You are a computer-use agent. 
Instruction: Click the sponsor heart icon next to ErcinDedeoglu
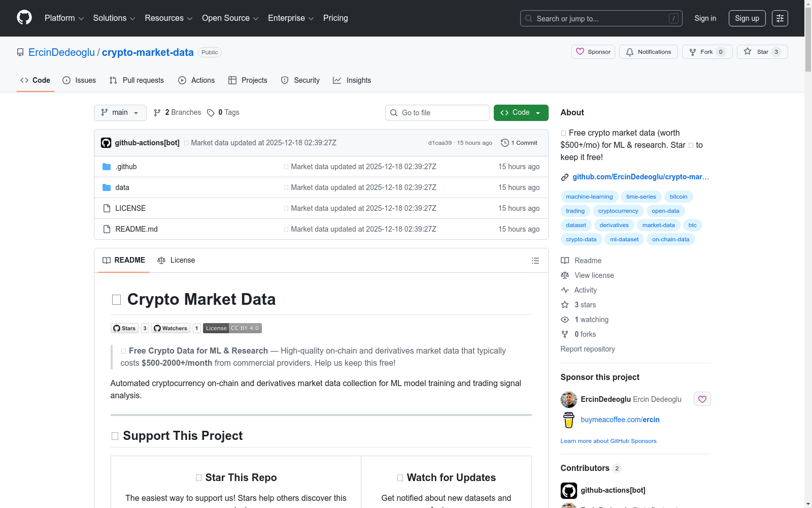coord(702,399)
